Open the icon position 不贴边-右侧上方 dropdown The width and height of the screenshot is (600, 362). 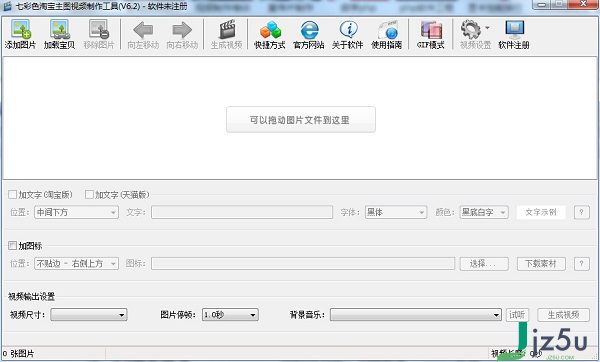click(x=77, y=263)
